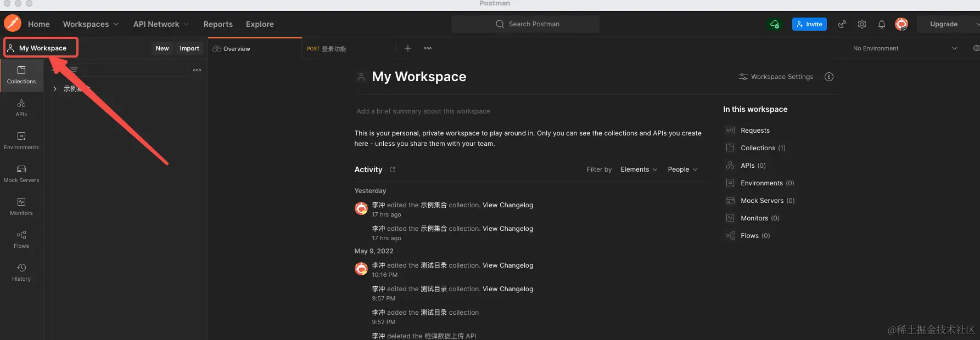Viewport: 980px width, 340px height.
Task: Click My Workspace in sidebar header
Action: (x=42, y=48)
